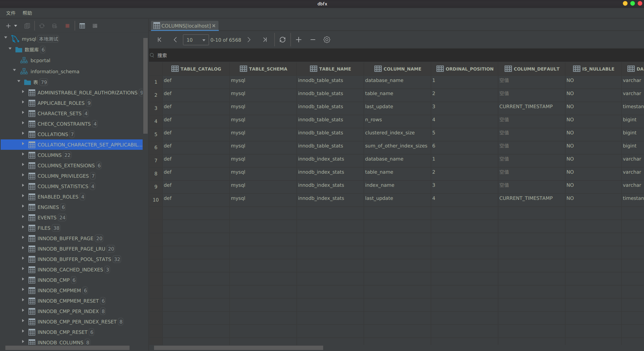Click the data grid horizontal scrollbar

pos(239,348)
